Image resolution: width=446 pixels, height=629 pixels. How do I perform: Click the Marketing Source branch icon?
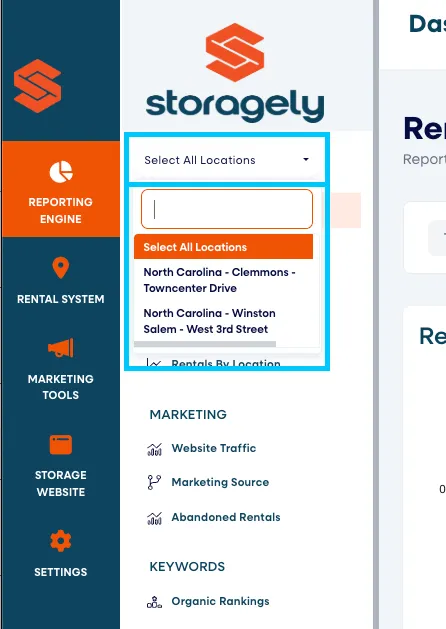(x=154, y=482)
